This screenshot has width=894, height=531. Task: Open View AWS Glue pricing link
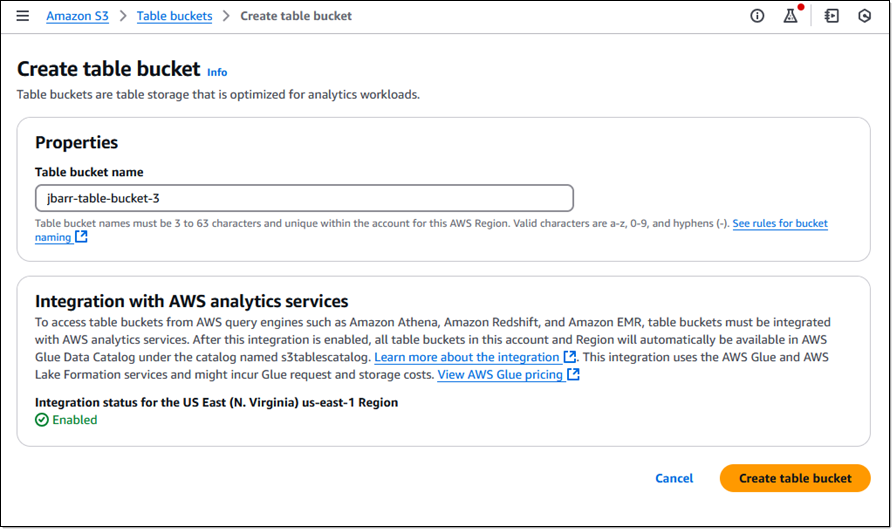pos(500,375)
